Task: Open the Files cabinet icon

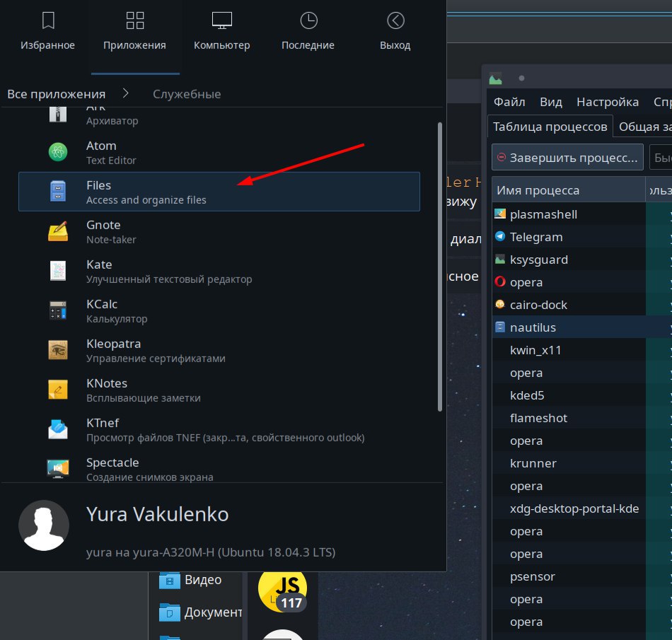Action: [x=58, y=191]
